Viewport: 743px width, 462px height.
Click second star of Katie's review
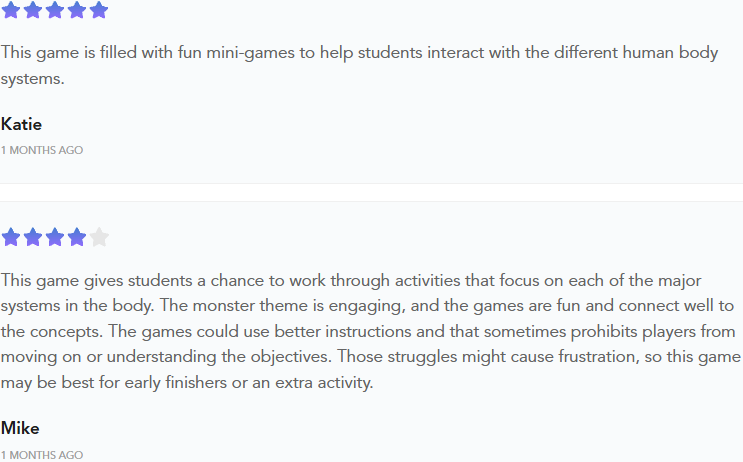click(x=33, y=10)
